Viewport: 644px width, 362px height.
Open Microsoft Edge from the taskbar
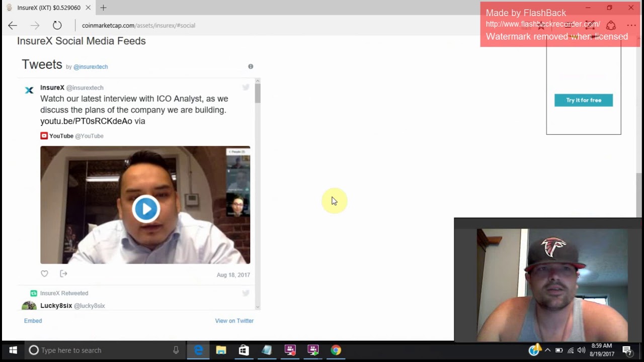pos(198,350)
